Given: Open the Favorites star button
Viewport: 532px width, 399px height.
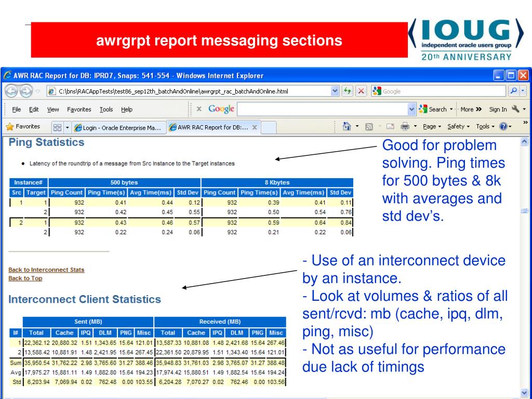Looking at the screenshot, I should coord(23,127).
